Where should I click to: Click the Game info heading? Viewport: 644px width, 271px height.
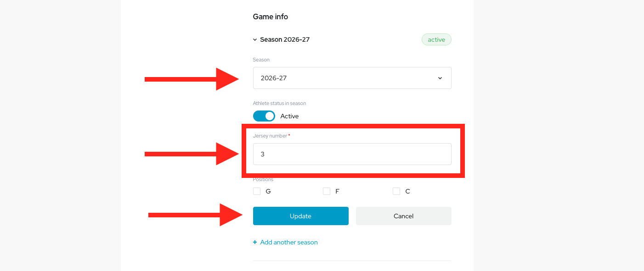click(x=271, y=17)
